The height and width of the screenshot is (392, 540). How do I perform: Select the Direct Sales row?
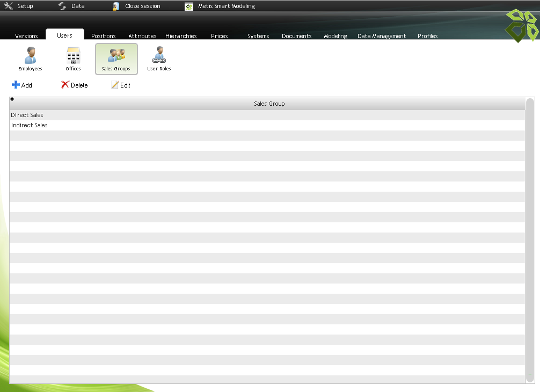(27, 115)
